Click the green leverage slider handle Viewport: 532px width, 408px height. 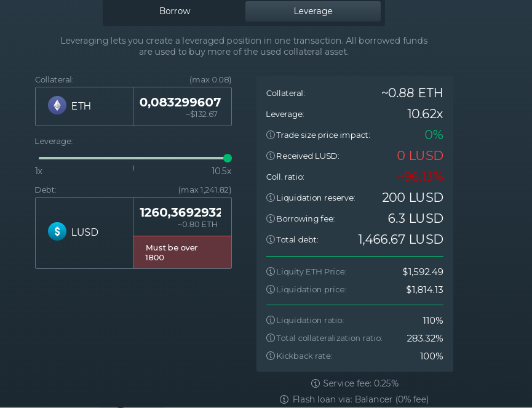(228, 158)
